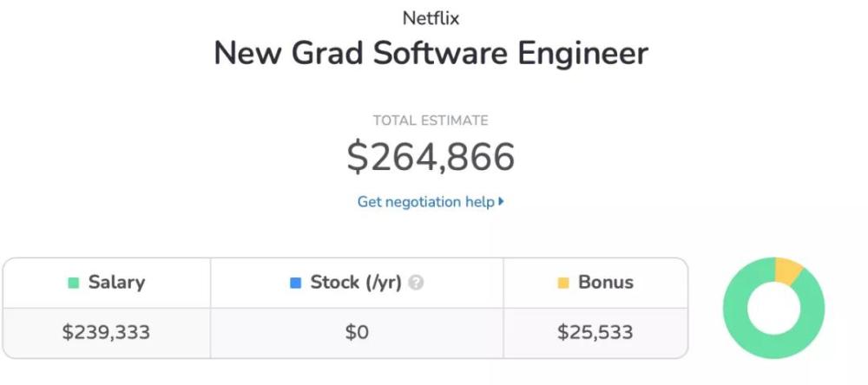Click the $239,333 salary value cell
868x385 pixels.
coord(107,332)
